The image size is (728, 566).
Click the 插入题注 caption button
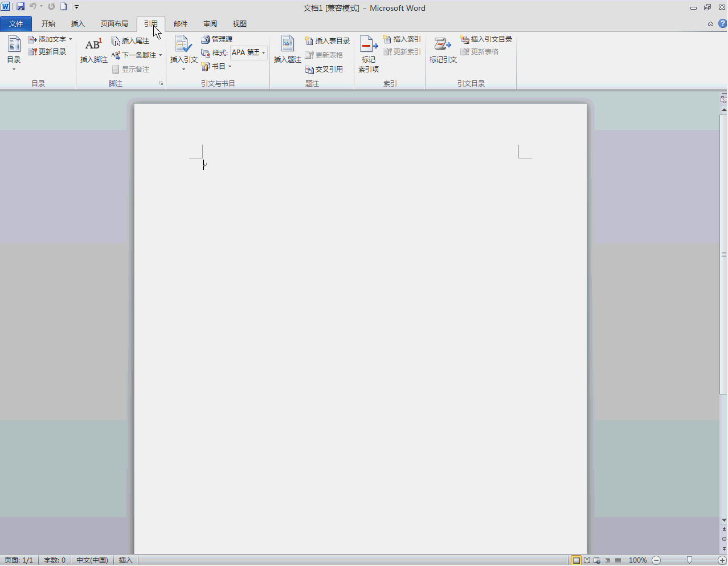coord(288,50)
